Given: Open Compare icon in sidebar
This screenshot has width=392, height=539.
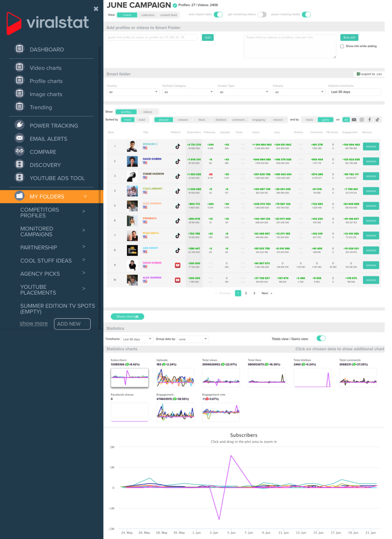Looking at the screenshot, I should 19,151.
